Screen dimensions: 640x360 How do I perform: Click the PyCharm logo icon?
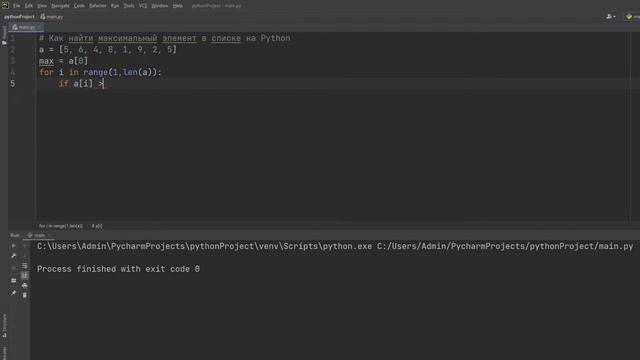[x=5, y=5]
